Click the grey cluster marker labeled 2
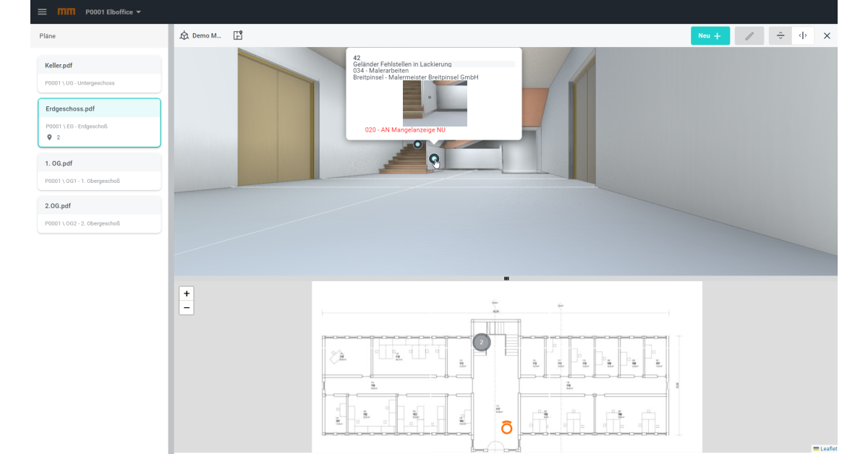The width and height of the screenshot is (868, 454). (482, 343)
